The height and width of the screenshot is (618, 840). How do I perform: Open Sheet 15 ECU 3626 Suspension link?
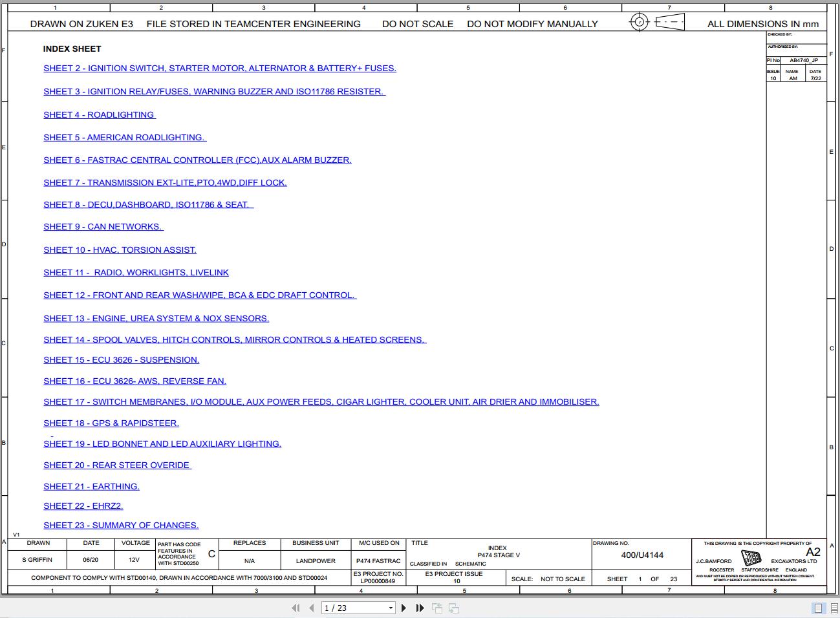click(x=121, y=360)
